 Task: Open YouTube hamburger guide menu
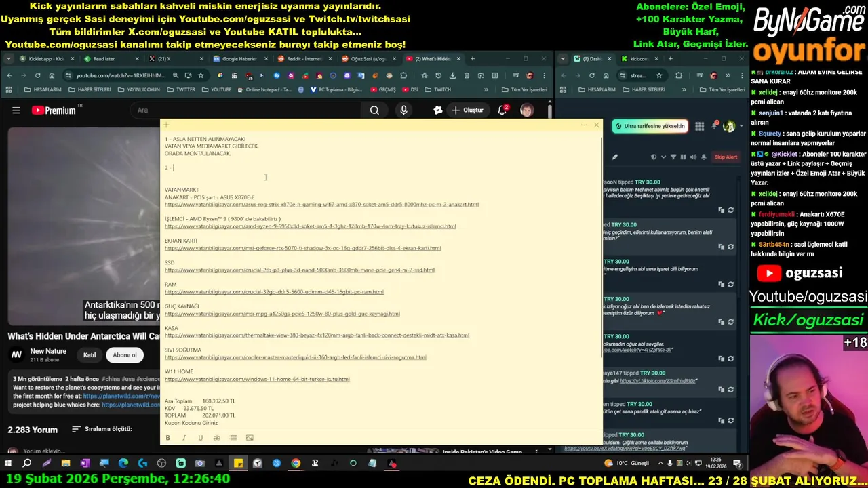pyautogui.click(x=16, y=110)
